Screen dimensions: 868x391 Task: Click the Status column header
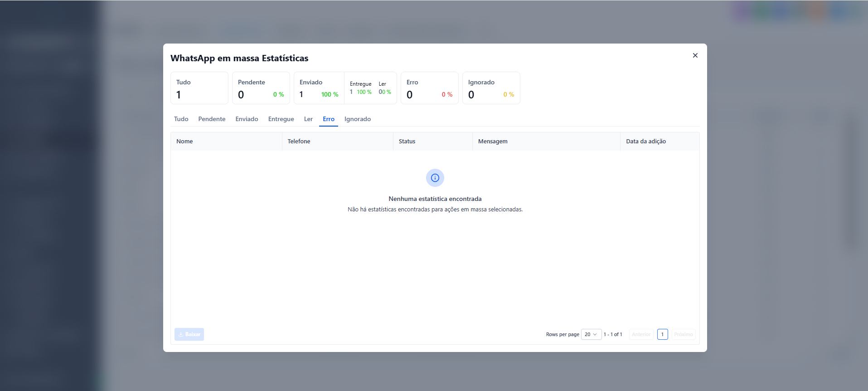pos(433,142)
